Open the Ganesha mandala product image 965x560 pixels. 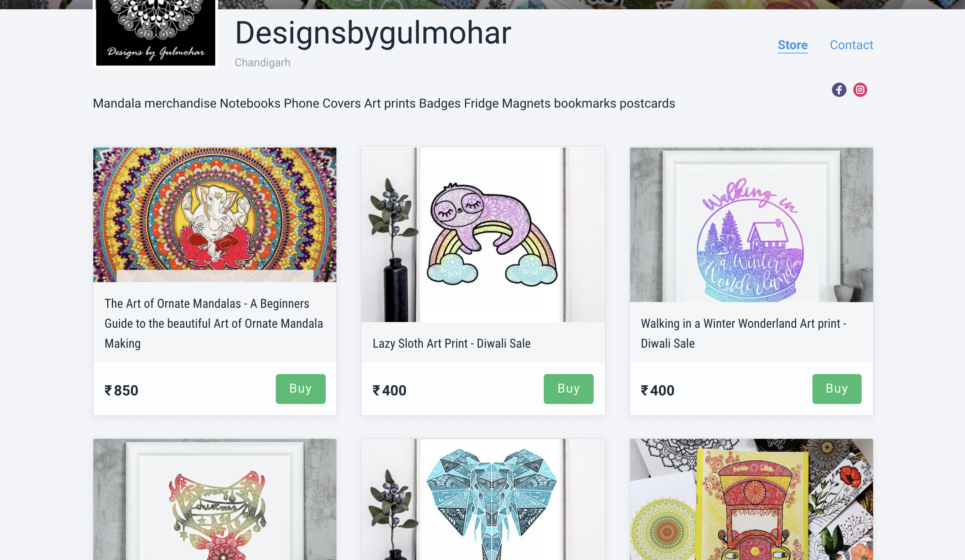(x=215, y=215)
